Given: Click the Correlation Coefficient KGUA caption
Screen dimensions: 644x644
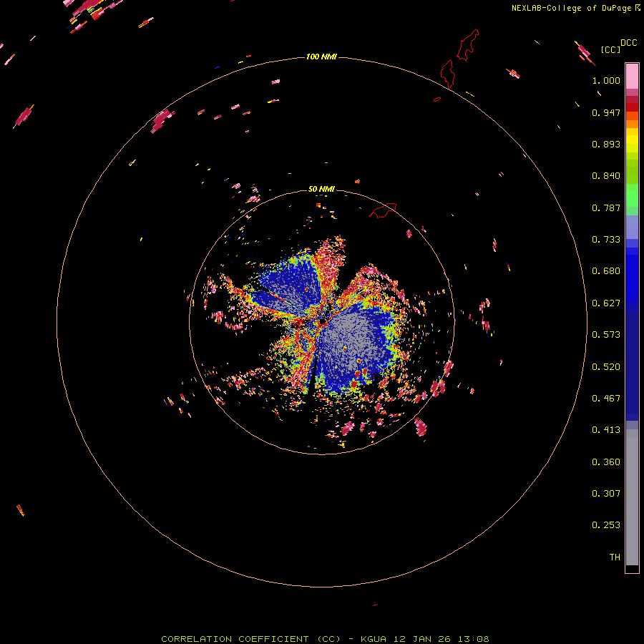Looking at the screenshot, I should (x=325, y=639).
